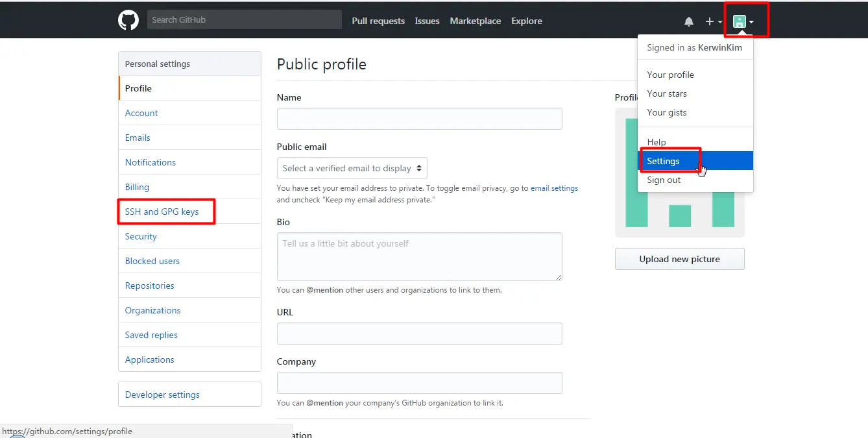
Task: Open the Security settings page
Action: point(141,236)
